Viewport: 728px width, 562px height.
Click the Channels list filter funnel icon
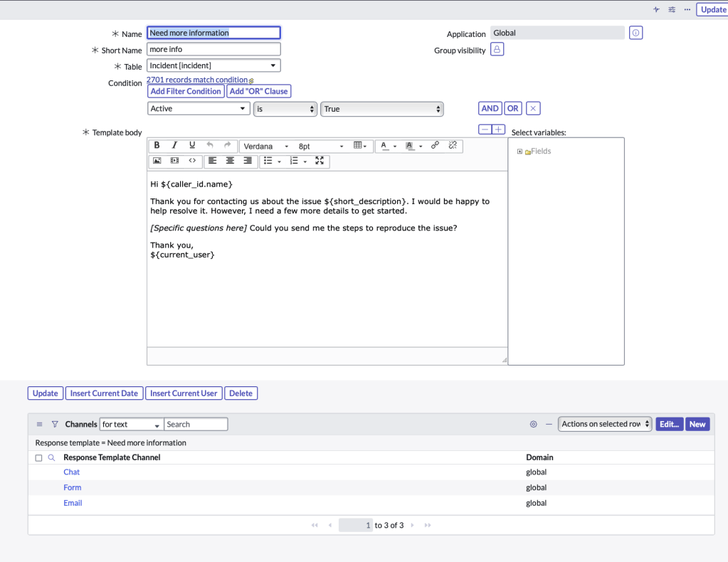55,424
